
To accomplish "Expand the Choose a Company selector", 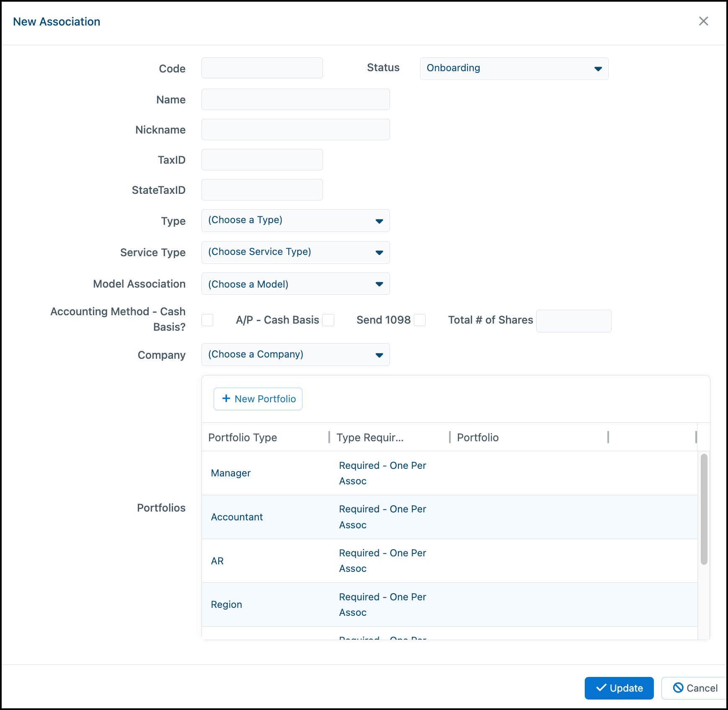I will tap(295, 354).
